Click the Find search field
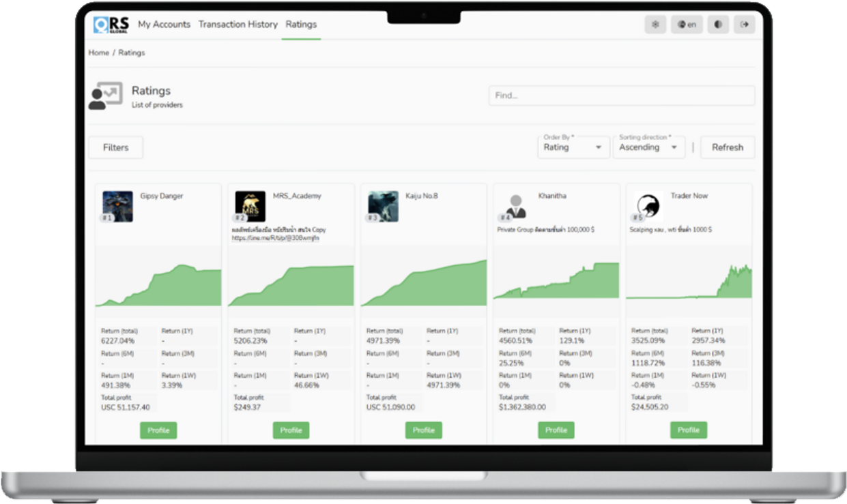 pyautogui.click(x=621, y=95)
